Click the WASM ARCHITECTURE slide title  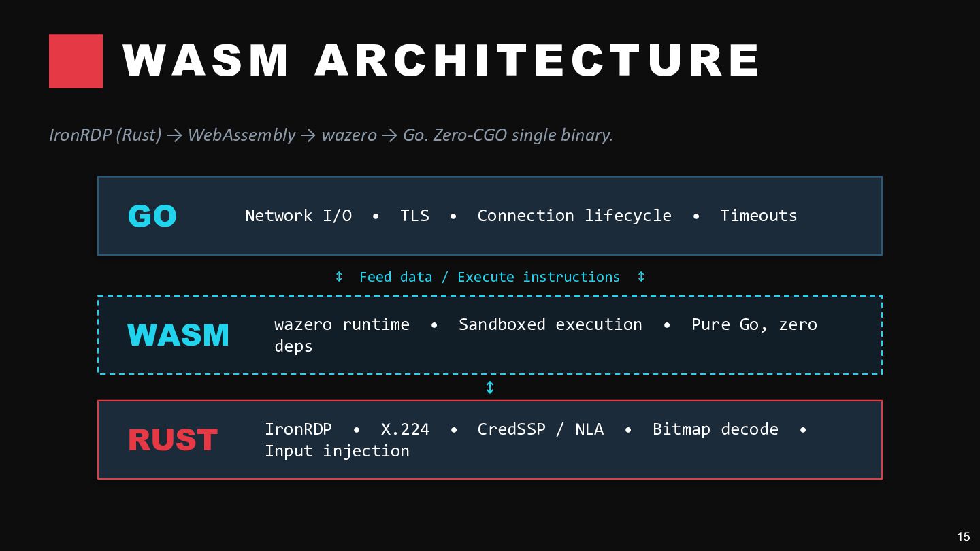click(441, 60)
